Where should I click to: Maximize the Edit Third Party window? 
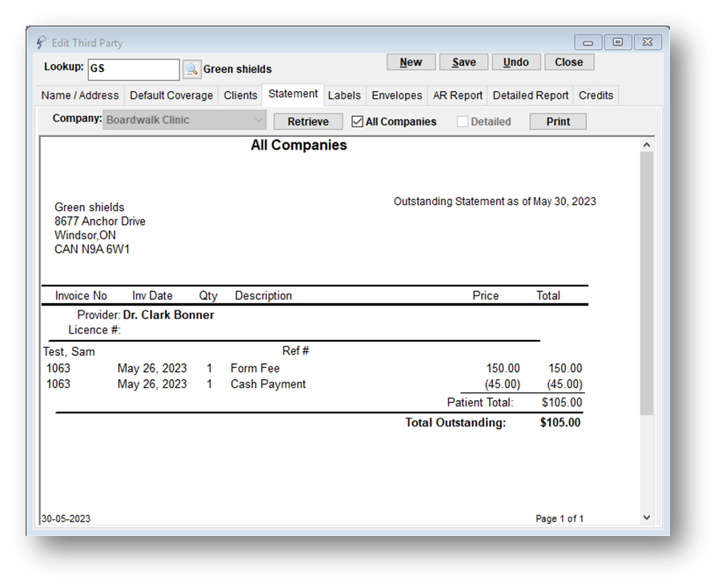(x=617, y=42)
